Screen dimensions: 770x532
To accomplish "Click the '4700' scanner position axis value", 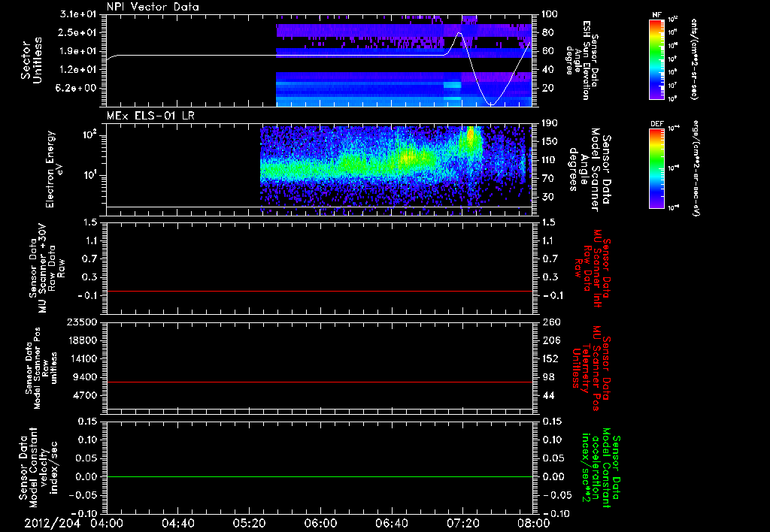I will pyautogui.click(x=84, y=395).
